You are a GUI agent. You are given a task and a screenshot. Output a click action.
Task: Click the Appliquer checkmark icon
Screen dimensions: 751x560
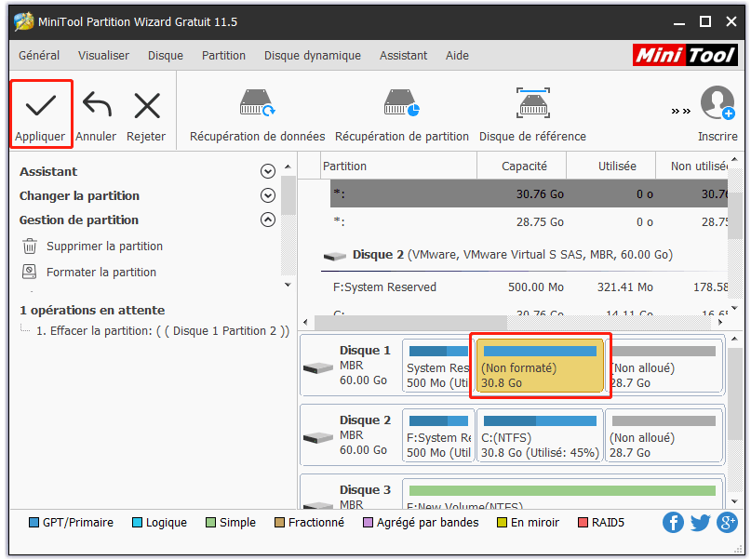tap(40, 106)
